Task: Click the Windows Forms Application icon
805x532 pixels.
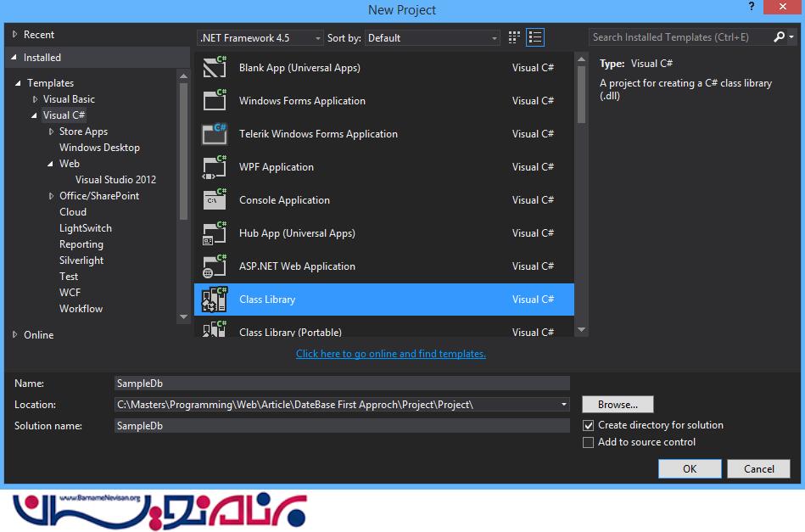Action: (214, 101)
